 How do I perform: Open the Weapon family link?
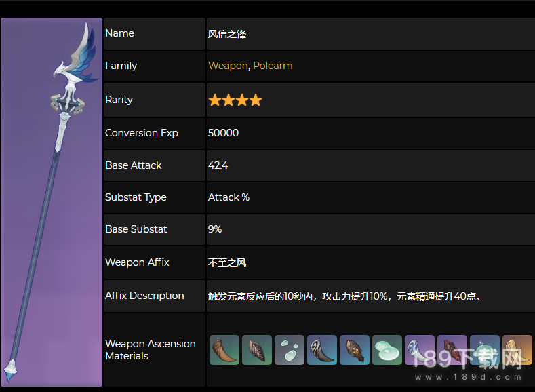click(228, 66)
